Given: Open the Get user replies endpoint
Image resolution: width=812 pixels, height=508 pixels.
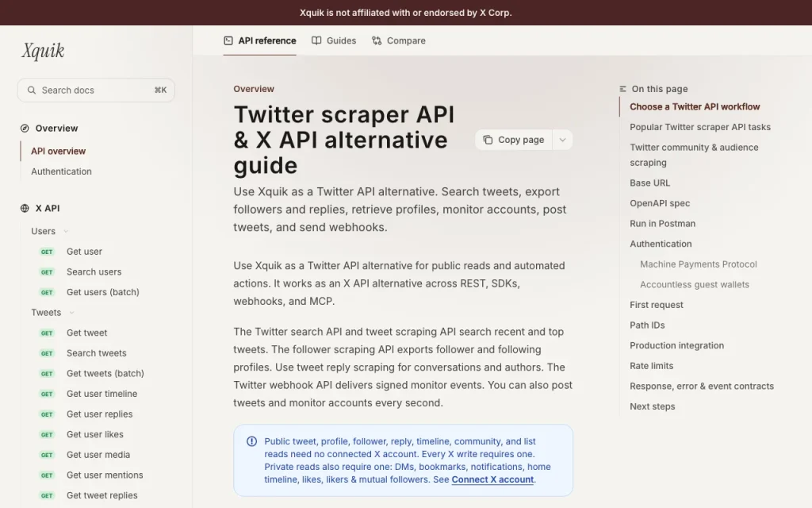Looking at the screenshot, I should 99,414.
